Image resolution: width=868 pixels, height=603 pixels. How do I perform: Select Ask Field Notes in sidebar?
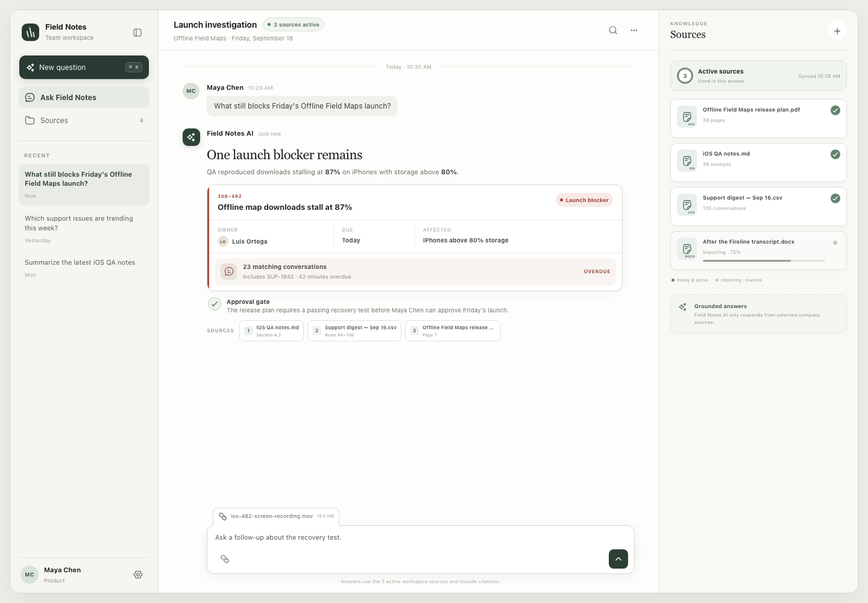(x=84, y=98)
